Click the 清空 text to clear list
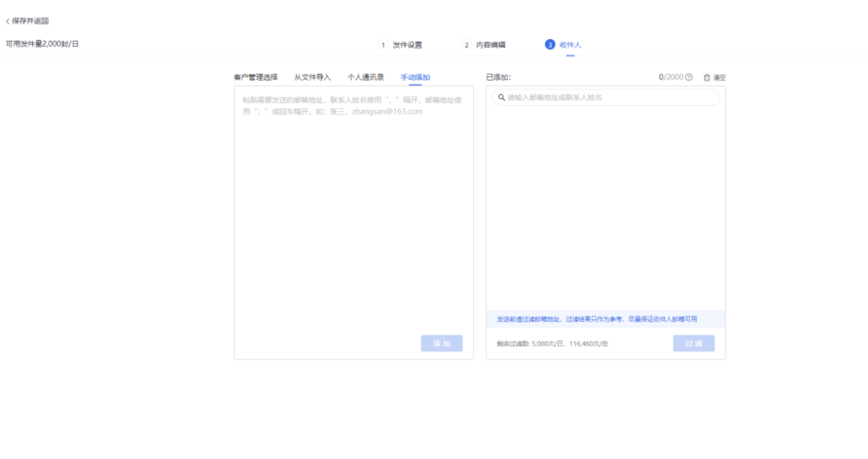Screen dimensions: 868x459 click(x=720, y=77)
